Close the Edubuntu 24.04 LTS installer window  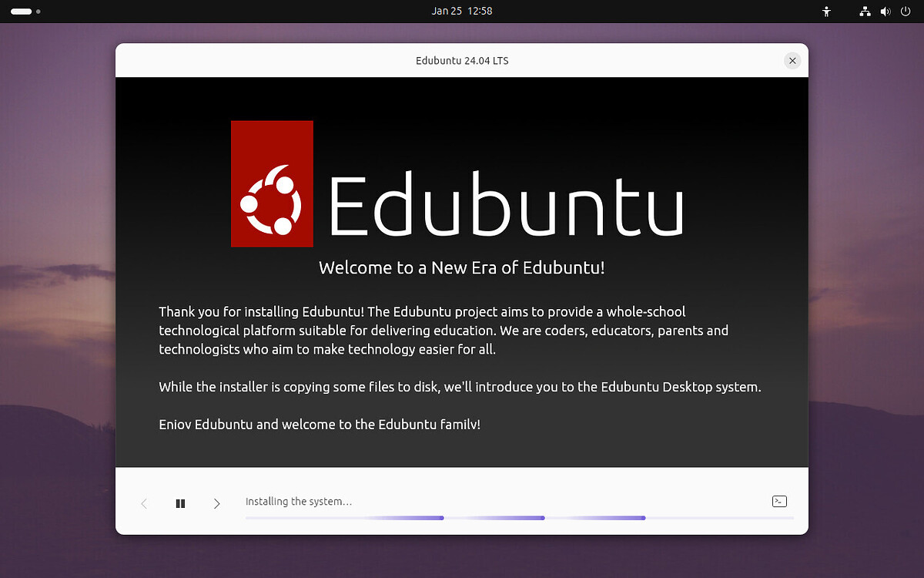pyautogui.click(x=792, y=60)
